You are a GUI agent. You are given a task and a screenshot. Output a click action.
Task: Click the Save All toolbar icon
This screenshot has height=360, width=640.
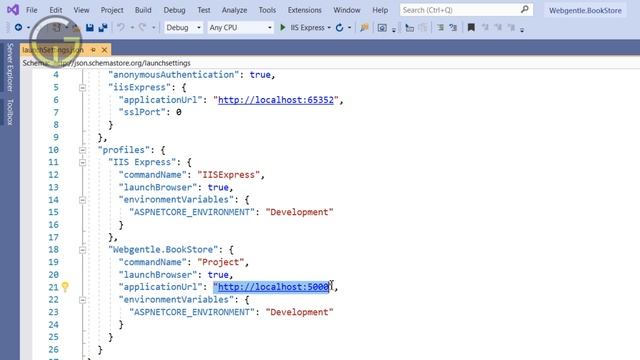click(103, 27)
